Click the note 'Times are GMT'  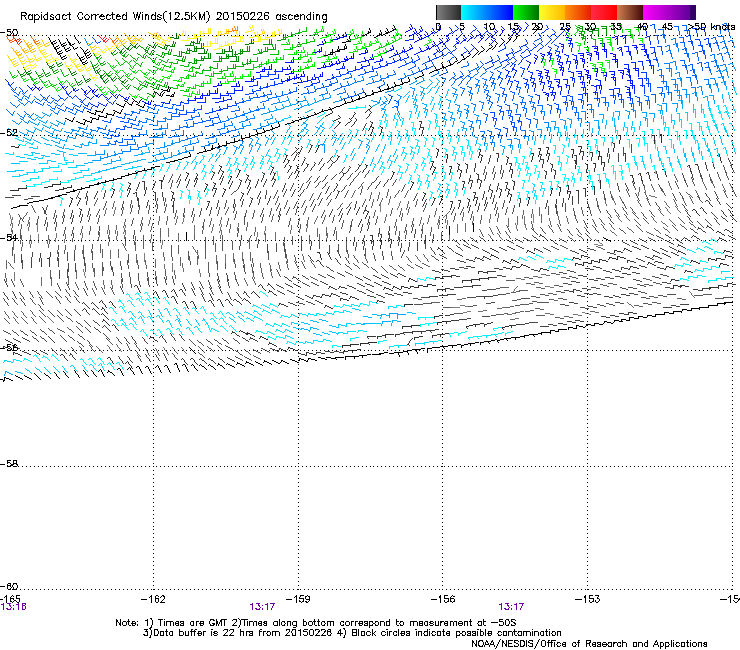click(193, 623)
